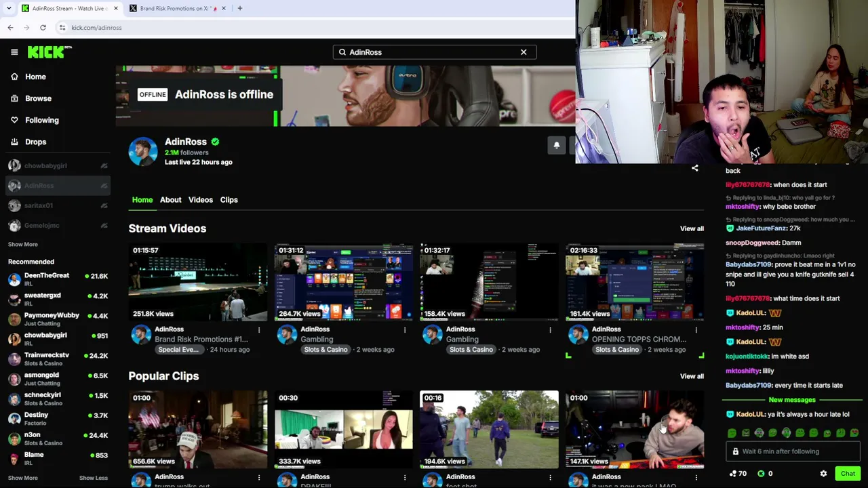Image resolution: width=868 pixels, height=488 pixels.
Task: Open options menu for Brand Risk Promotions video
Action: click(259, 330)
